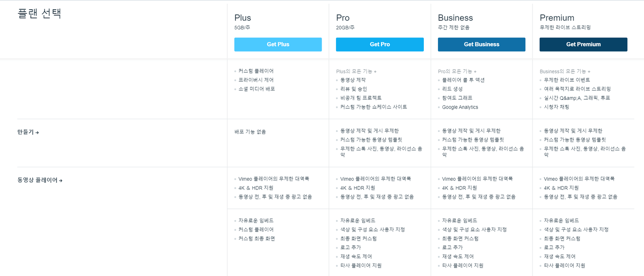This screenshot has width=644, height=276.
Task: Click the Plus plan title
Action: tap(243, 18)
